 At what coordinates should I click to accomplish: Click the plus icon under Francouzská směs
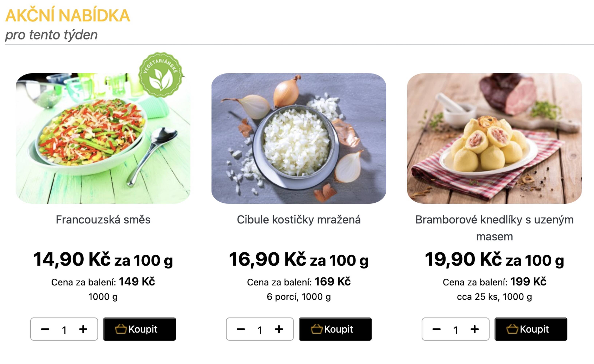pyautogui.click(x=83, y=330)
